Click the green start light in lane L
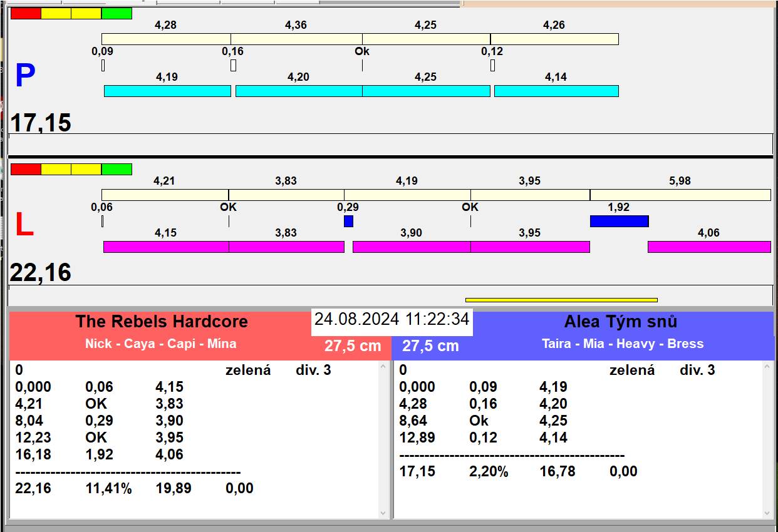This screenshot has width=778, height=532. coord(117,170)
